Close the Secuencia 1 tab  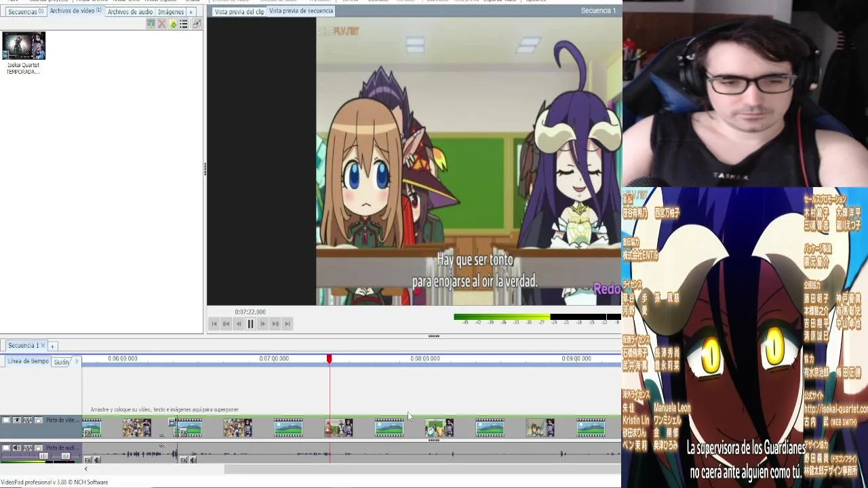(43, 346)
